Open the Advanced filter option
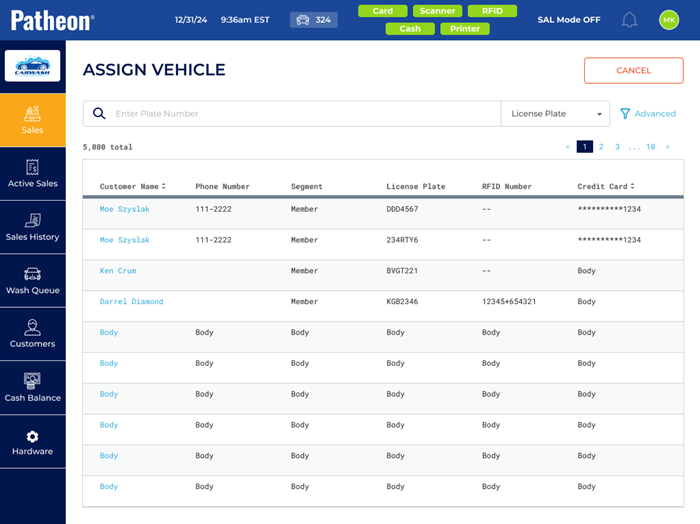The image size is (700, 524). tap(648, 114)
